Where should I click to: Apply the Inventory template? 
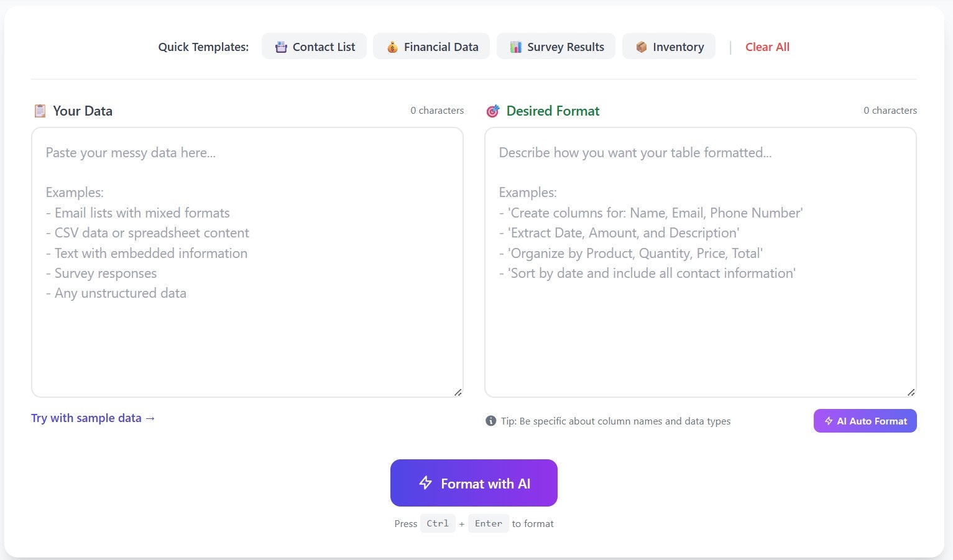[669, 47]
